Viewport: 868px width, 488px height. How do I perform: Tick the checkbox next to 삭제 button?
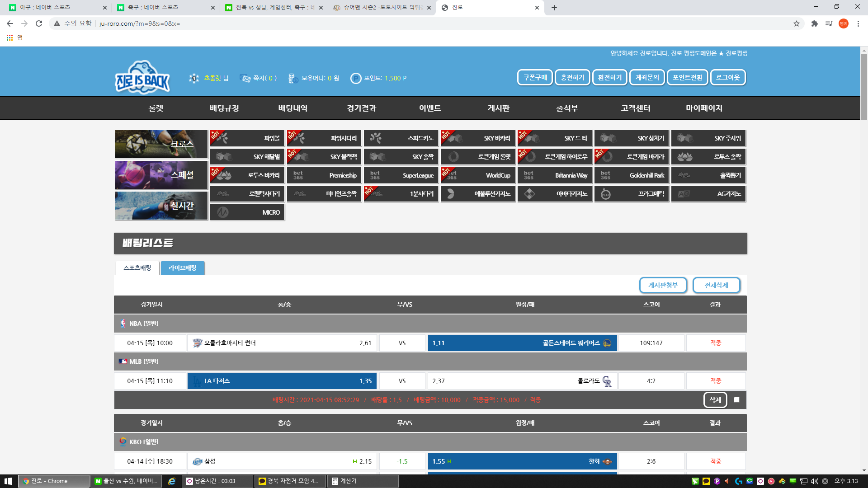point(737,400)
